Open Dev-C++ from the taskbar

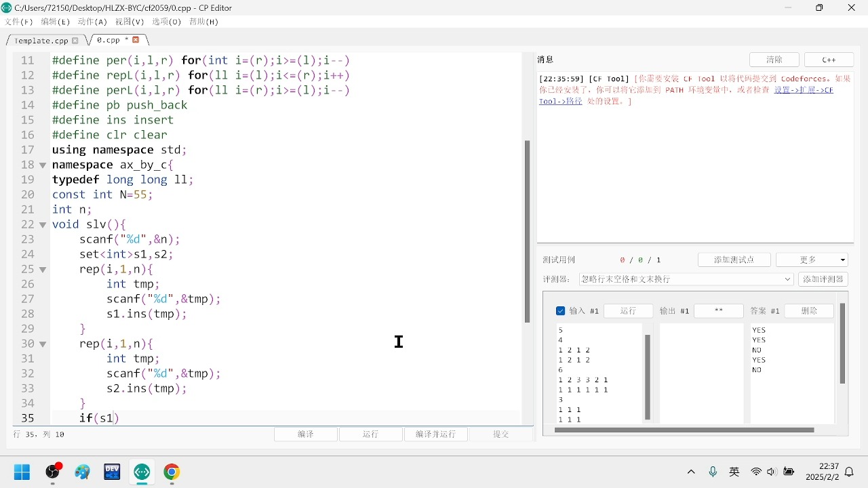(112, 472)
